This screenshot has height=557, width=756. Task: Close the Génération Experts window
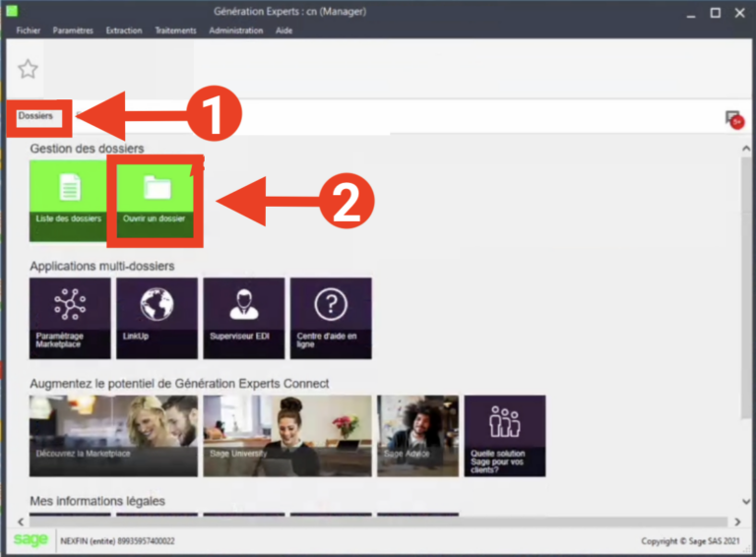739,13
